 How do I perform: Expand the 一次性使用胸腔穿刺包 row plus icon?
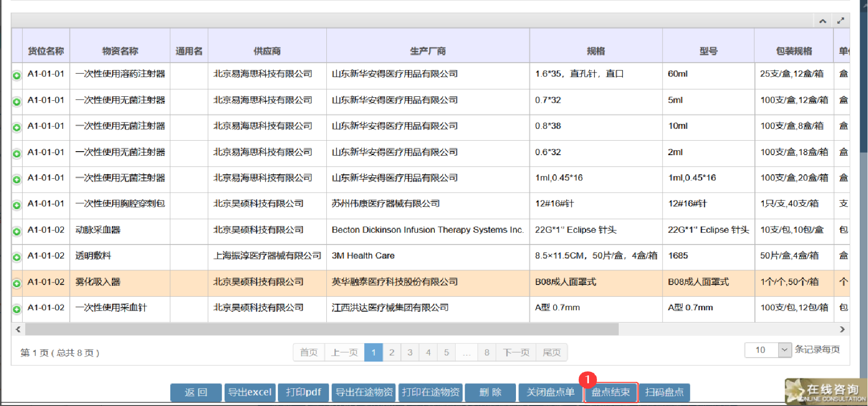click(x=17, y=205)
